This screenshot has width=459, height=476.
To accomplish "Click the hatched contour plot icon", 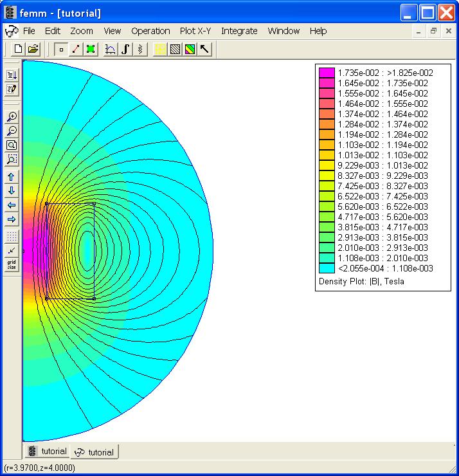I will [x=175, y=49].
